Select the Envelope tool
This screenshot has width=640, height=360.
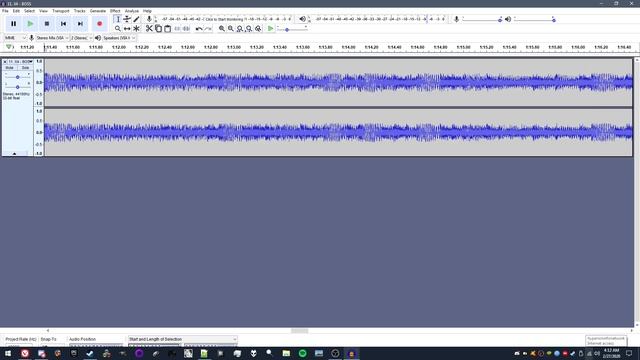coord(127,19)
